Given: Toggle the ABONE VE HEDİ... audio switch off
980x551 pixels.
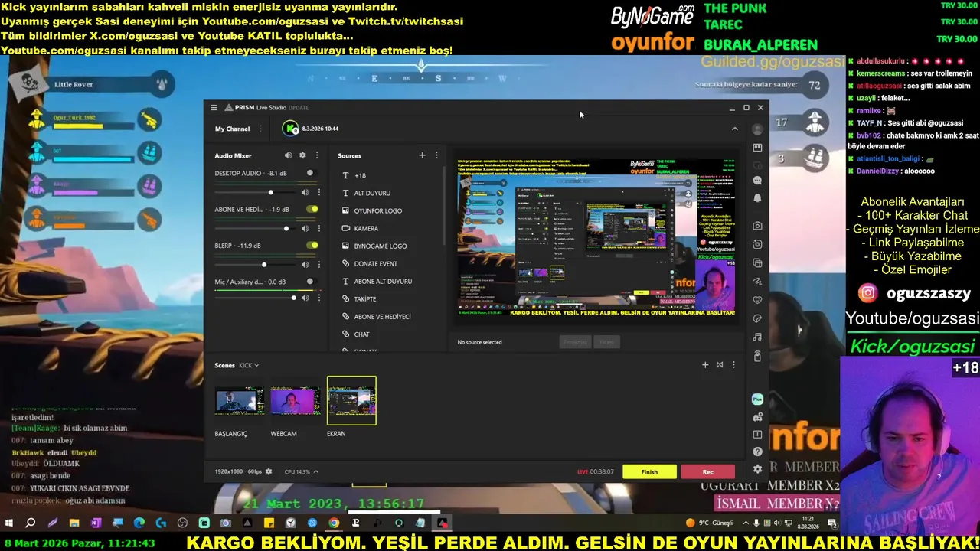Looking at the screenshot, I should click(312, 209).
